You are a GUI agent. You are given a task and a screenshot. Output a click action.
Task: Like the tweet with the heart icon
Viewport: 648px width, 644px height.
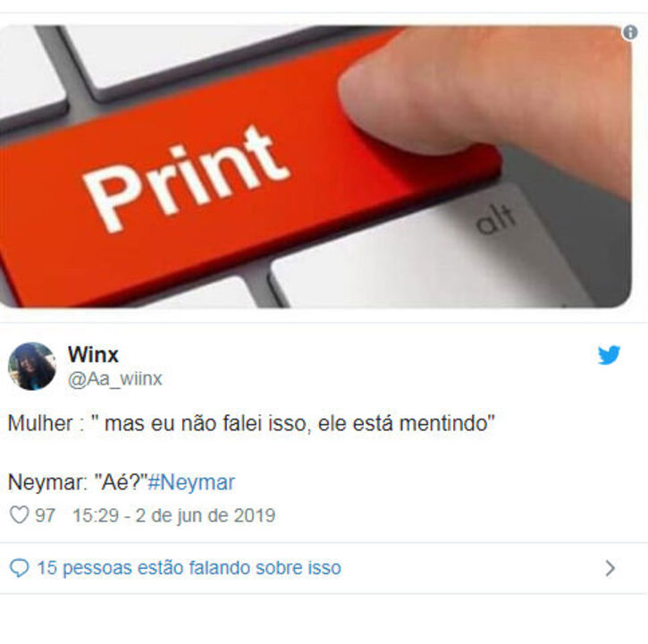(19, 515)
